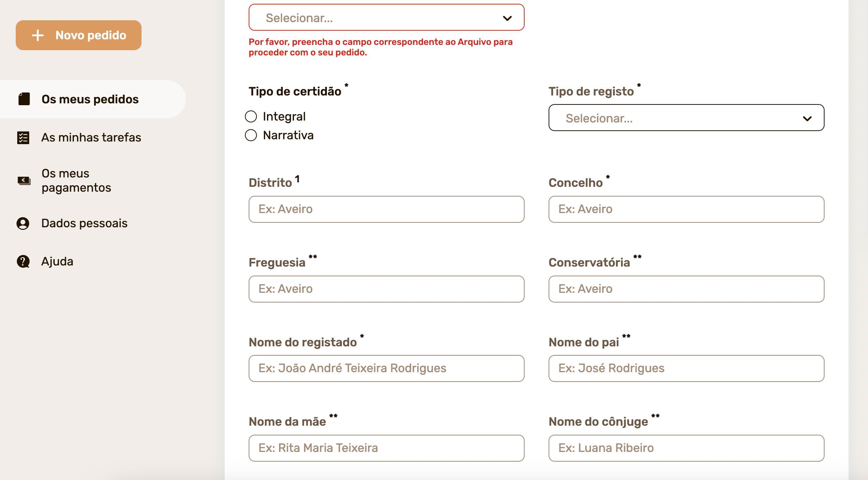Select the Narrativa certificate type

tap(251, 135)
